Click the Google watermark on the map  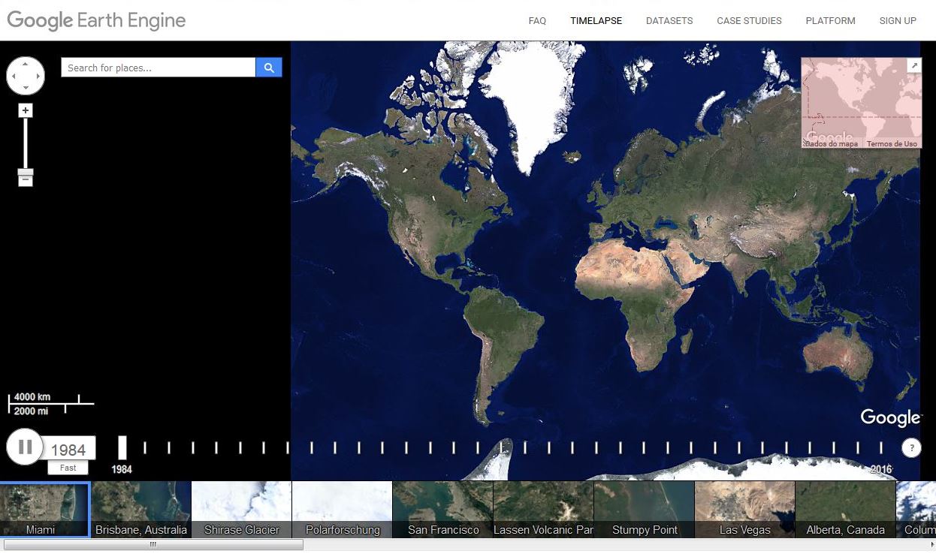tap(889, 418)
